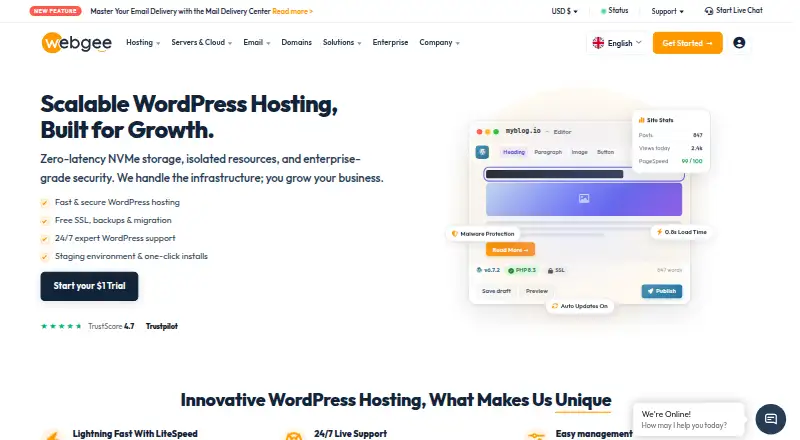800x440 pixels.
Task: Click the headset icon for live chat
Action: tap(709, 11)
